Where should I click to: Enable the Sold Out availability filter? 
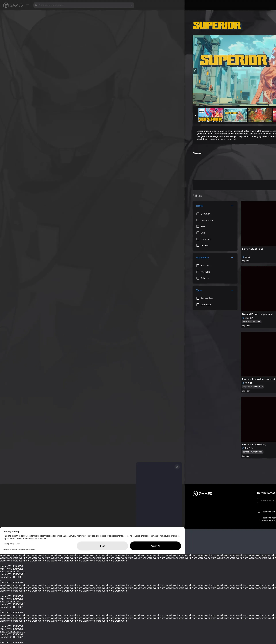[198, 266]
